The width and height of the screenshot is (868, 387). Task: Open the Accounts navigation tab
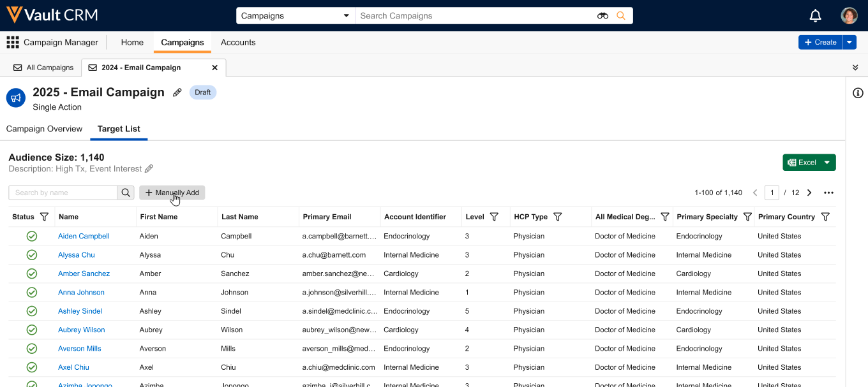[x=238, y=43]
